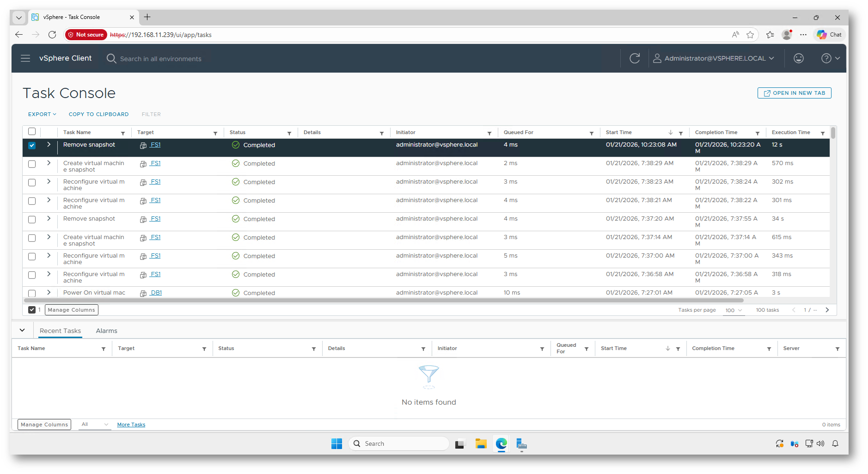Viewport: 868px width, 474px height.
Task: Click the Status column filter icon
Action: [x=289, y=133]
